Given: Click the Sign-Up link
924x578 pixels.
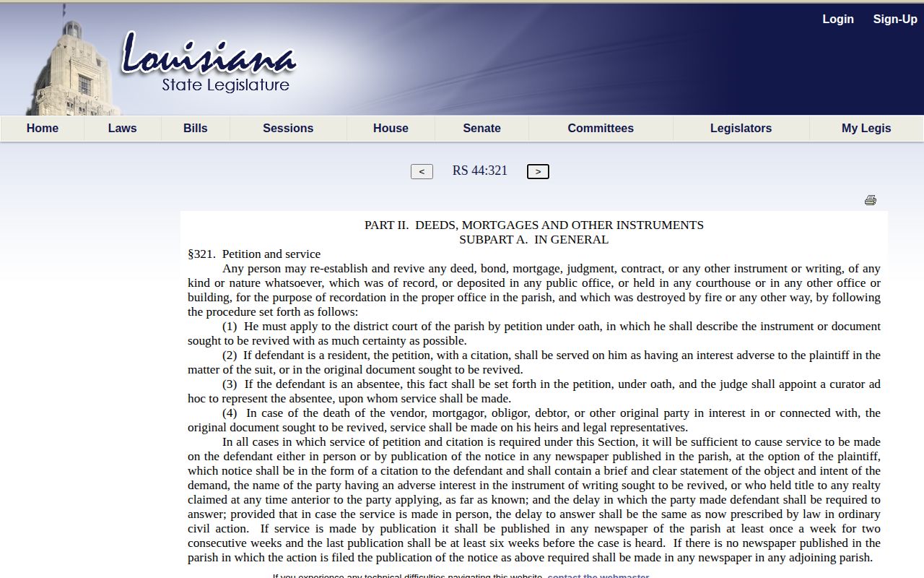Looking at the screenshot, I should pyautogui.click(x=895, y=20).
